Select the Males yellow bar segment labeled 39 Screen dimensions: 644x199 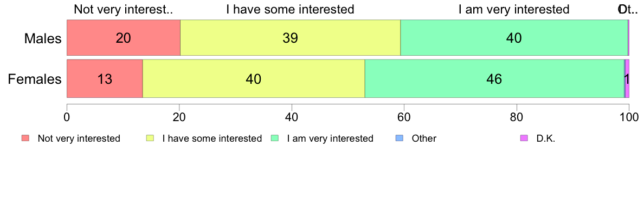pos(291,38)
